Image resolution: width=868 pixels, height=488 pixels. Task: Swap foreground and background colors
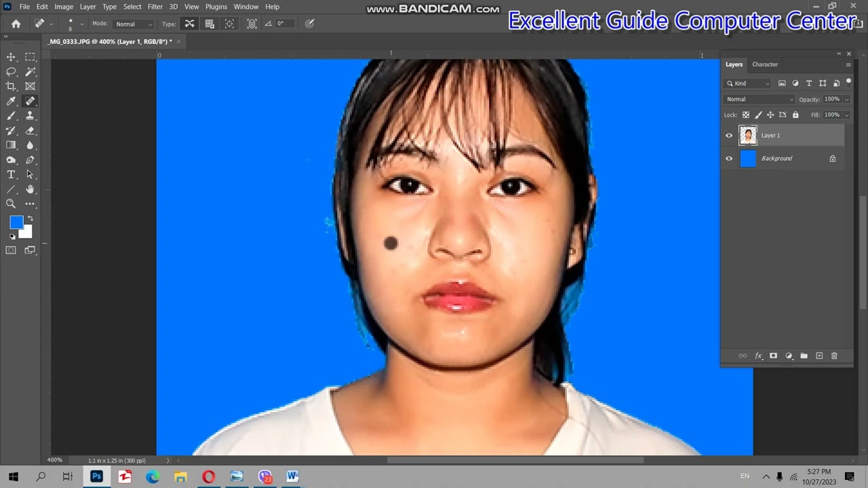click(30, 218)
